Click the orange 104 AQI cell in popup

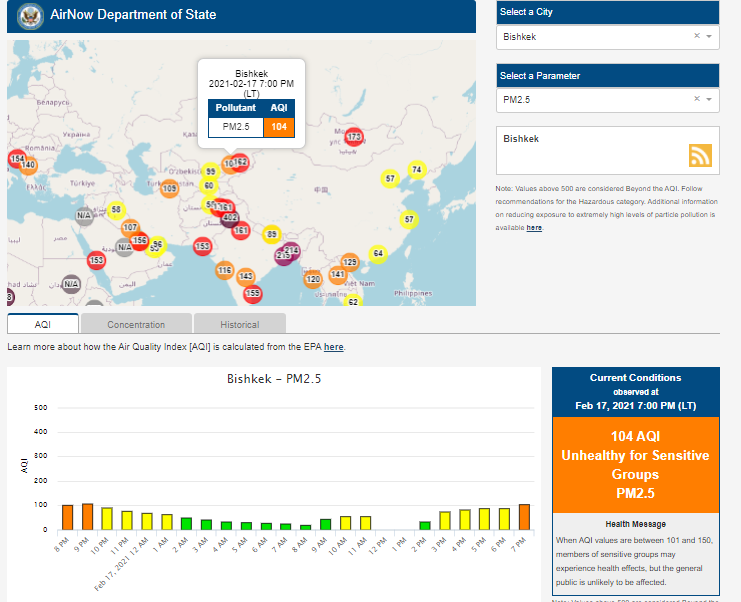pyautogui.click(x=279, y=127)
